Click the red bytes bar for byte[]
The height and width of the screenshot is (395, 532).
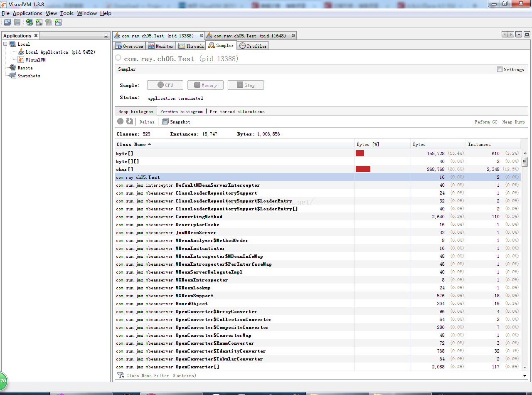360,153
